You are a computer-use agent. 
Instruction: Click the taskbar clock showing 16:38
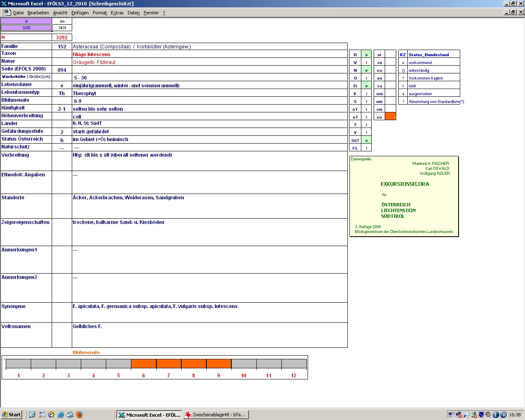(x=515, y=415)
